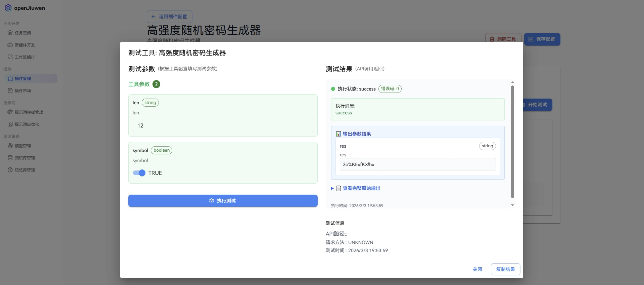Click the openJiuwen logo icon
This screenshot has height=285, width=644.
8,8
